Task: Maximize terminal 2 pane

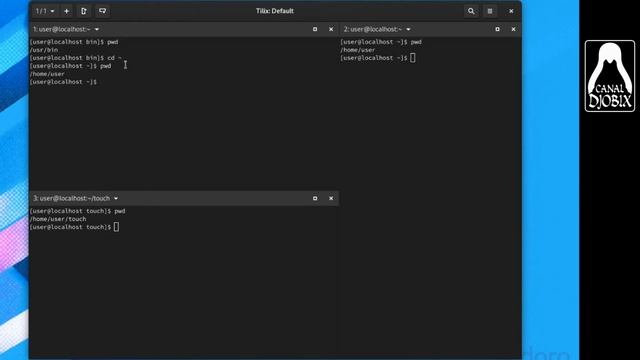Action: (x=497, y=29)
